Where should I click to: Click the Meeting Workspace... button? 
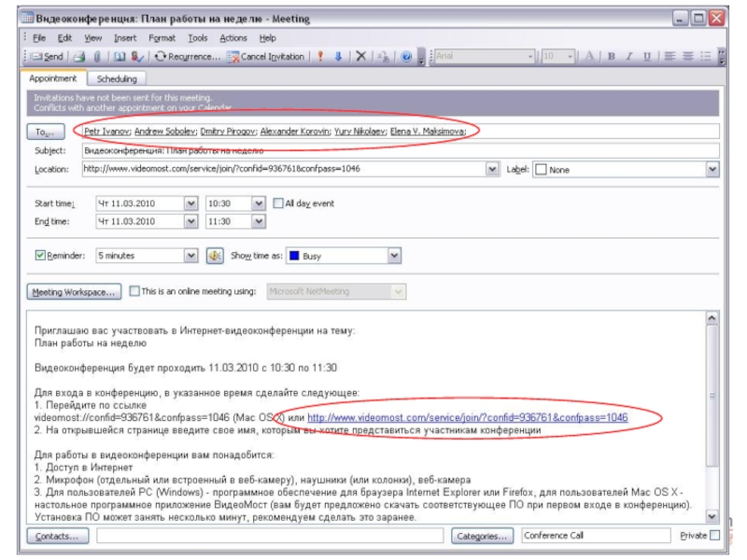point(74,292)
